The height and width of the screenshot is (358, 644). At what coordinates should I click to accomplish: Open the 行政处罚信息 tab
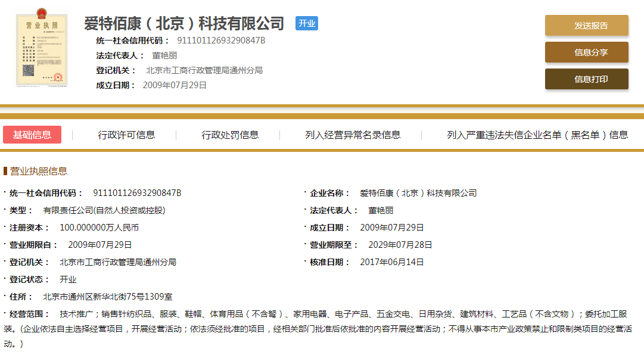230,135
